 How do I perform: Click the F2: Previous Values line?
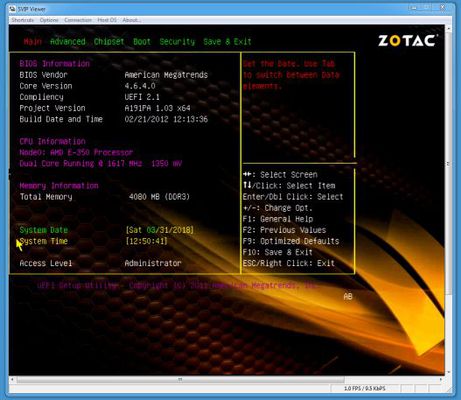pos(284,230)
